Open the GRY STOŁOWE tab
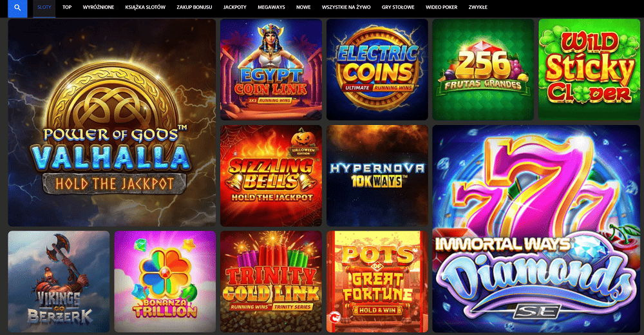Image resolution: width=644 pixels, height=335 pixels. point(398,7)
